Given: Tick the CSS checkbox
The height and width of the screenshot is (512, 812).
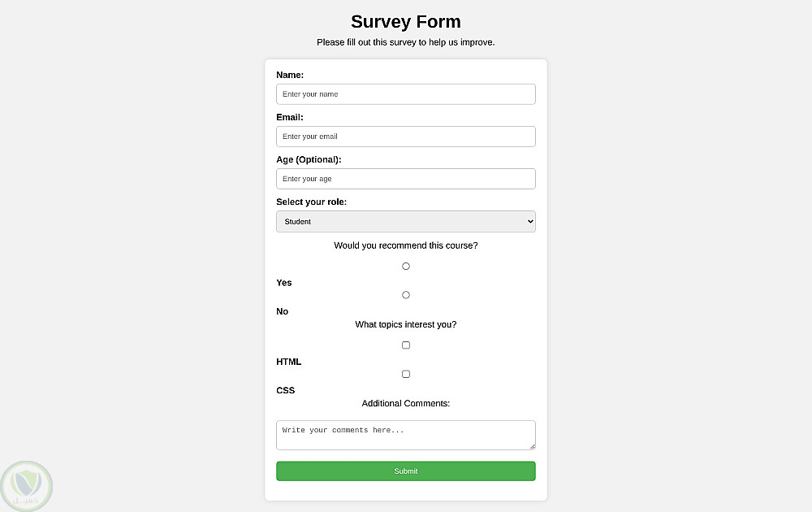Looking at the screenshot, I should [406, 374].
